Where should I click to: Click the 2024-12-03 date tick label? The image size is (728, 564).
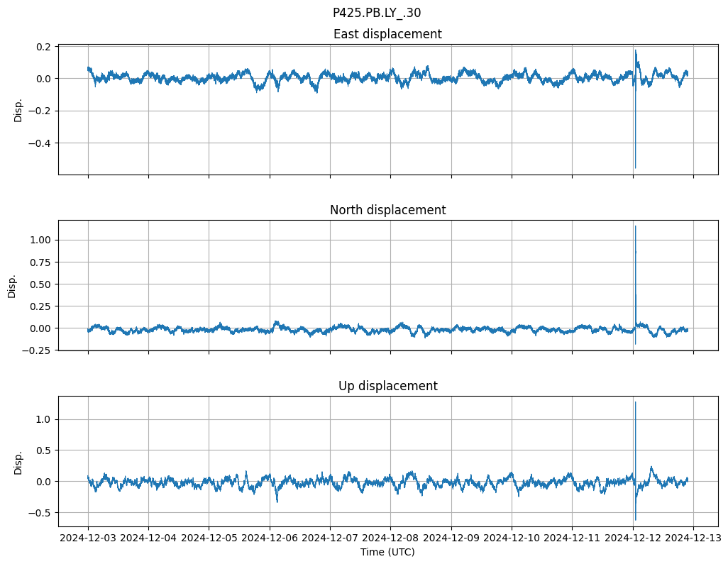tap(88, 538)
